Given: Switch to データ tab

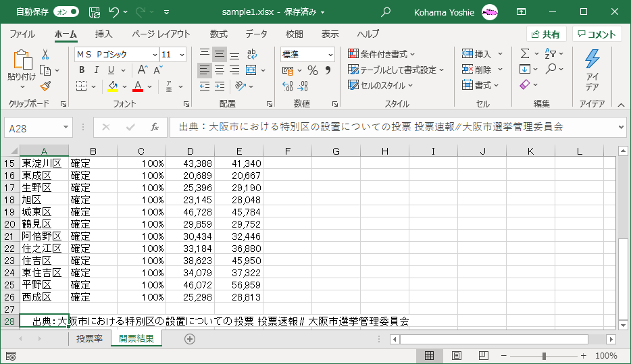Looking at the screenshot, I should pos(256,34).
